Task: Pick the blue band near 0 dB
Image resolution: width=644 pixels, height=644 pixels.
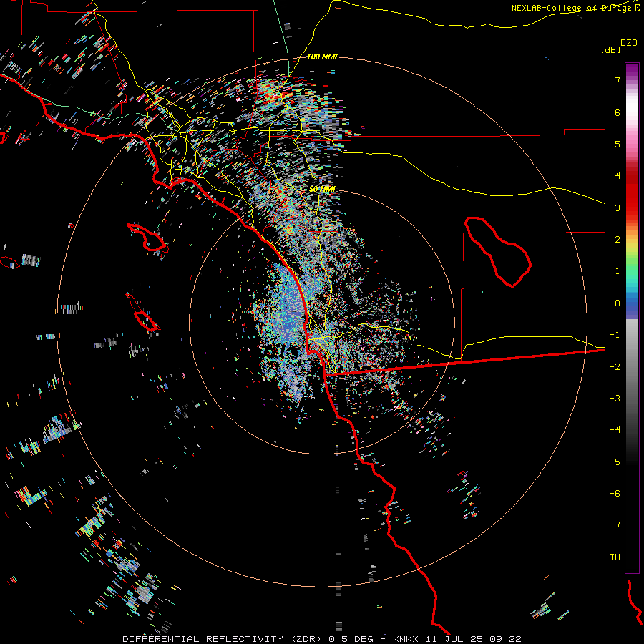Action: [632, 306]
